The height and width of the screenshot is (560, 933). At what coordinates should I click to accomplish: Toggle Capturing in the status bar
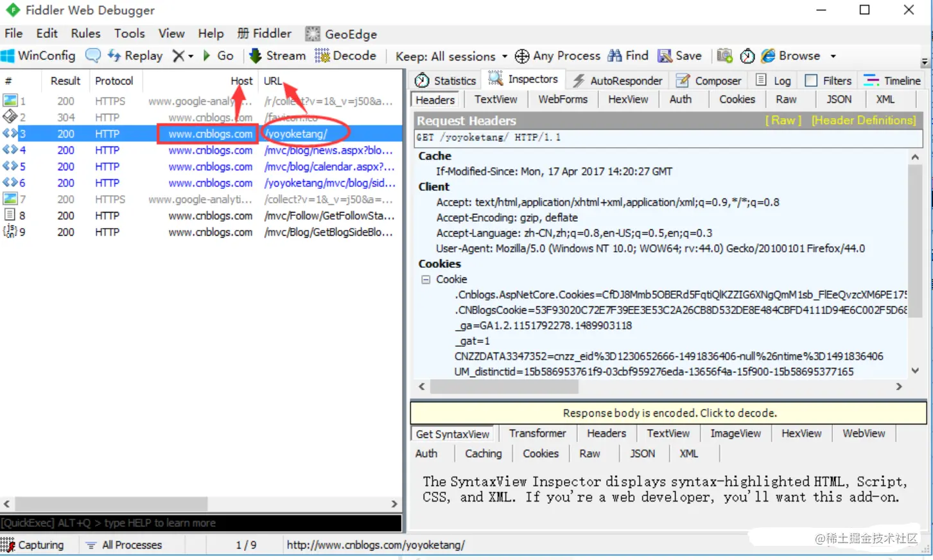(33, 545)
